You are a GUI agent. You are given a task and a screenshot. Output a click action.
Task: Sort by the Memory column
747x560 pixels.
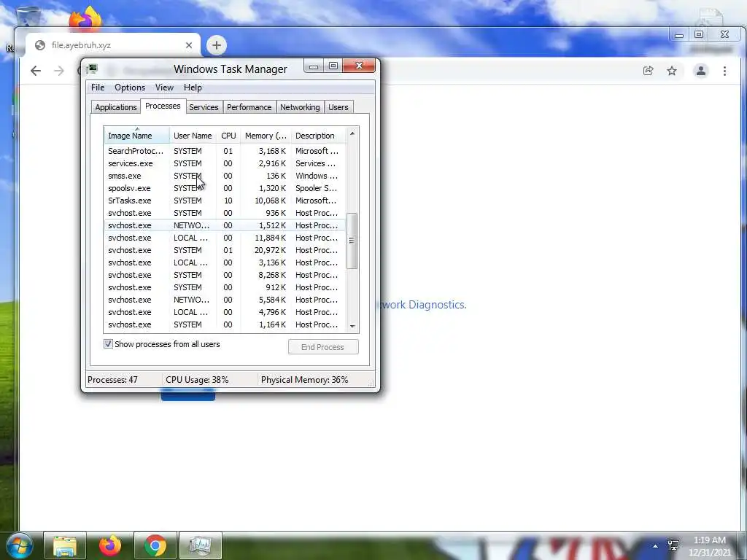tap(266, 136)
